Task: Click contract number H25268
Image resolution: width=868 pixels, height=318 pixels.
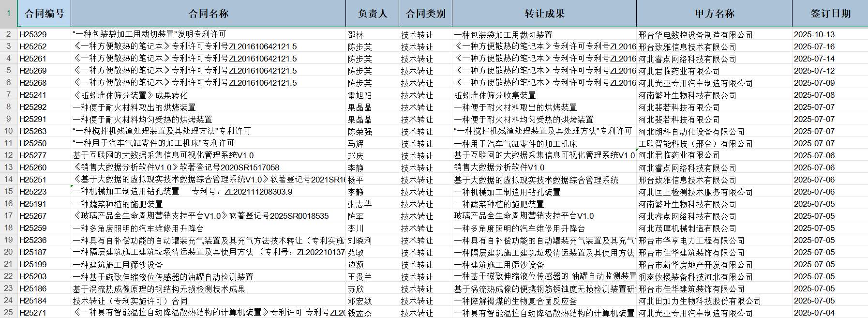Action: click(x=45, y=83)
